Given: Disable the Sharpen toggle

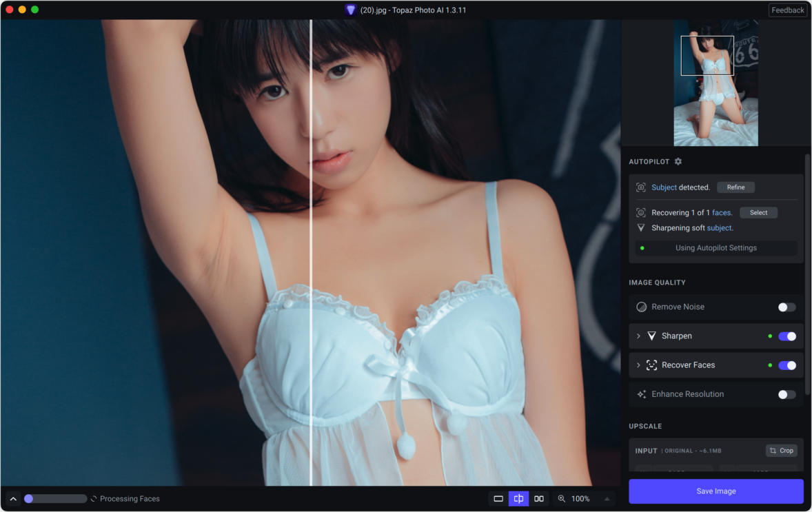Looking at the screenshot, I should coord(786,336).
